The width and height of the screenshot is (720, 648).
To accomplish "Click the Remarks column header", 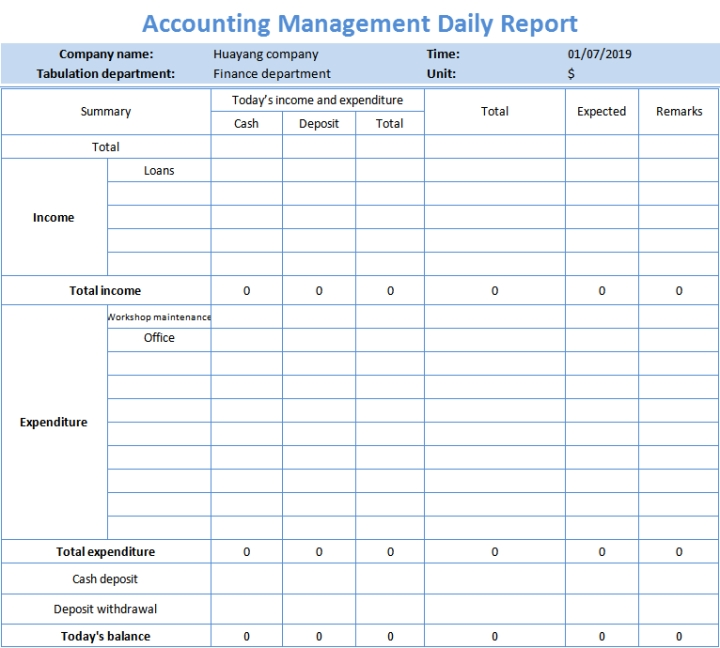I will (x=679, y=112).
